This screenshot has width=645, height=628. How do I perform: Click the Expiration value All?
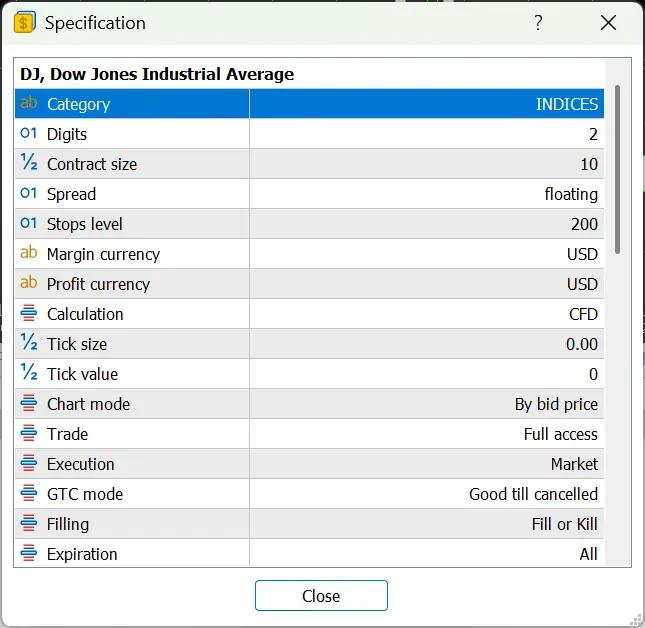pos(589,554)
